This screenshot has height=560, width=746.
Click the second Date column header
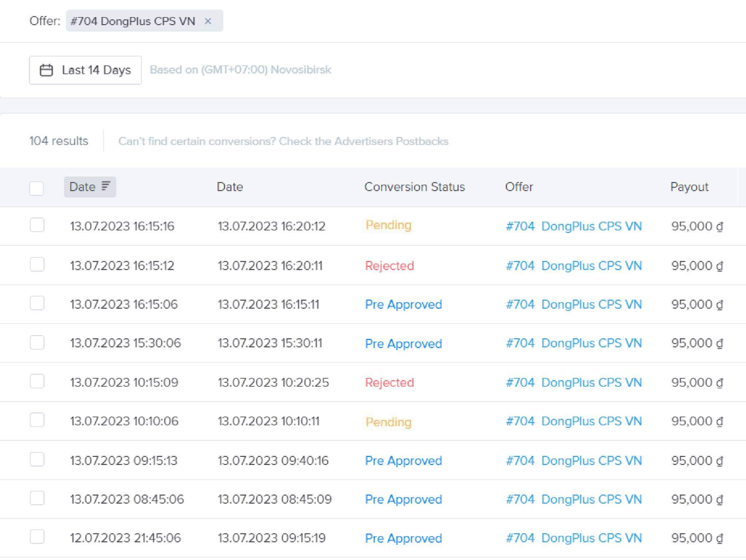pyautogui.click(x=230, y=187)
